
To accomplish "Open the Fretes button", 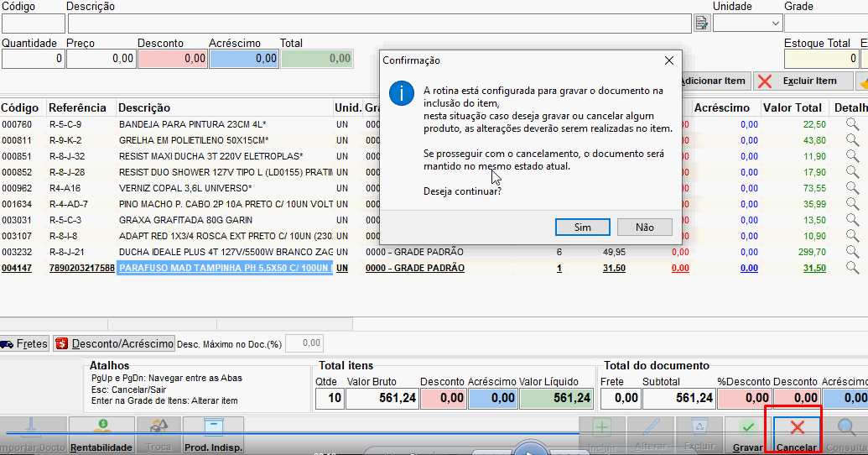I will tap(24, 343).
